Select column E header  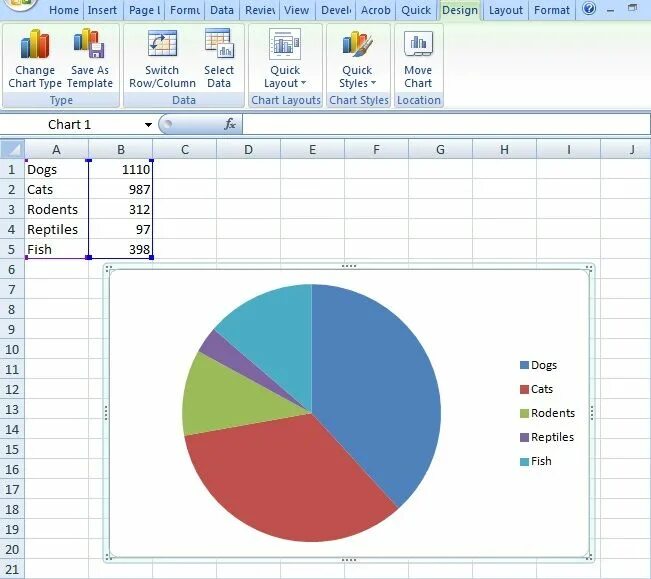click(312, 149)
